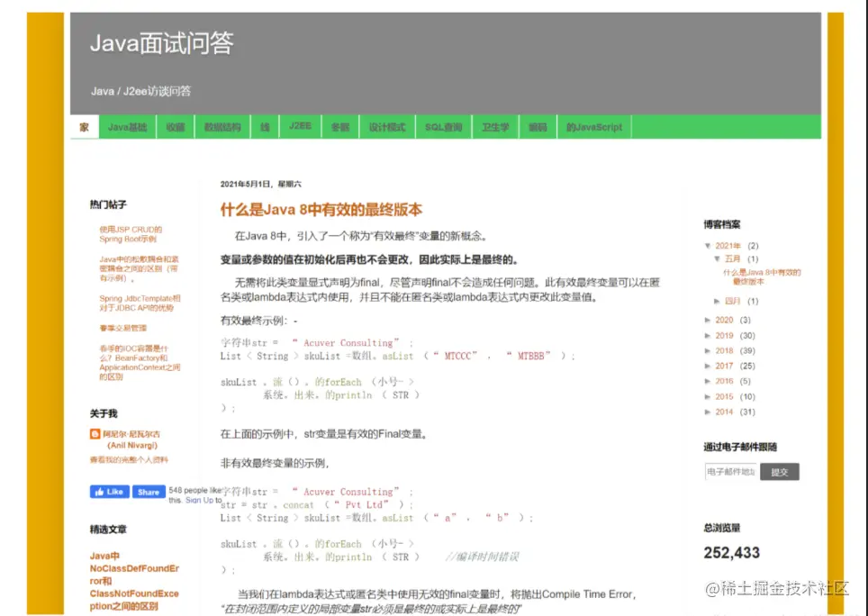Open archive post link 什么是Java 8中有效的最终版本

762,276
